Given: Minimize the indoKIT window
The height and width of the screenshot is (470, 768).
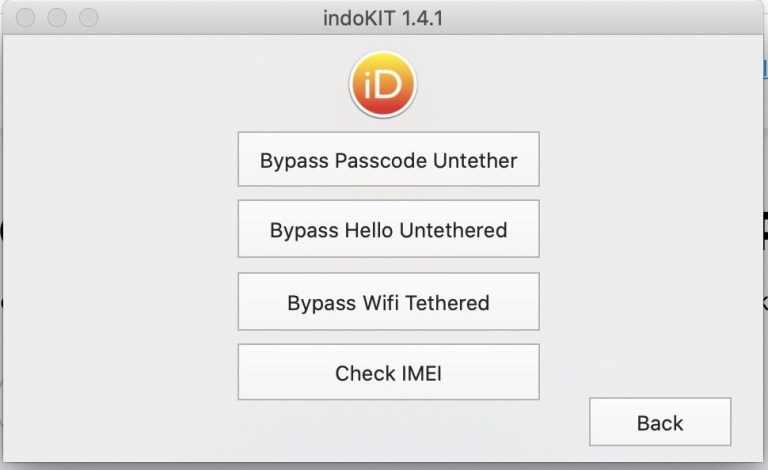Looking at the screenshot, I should [x=57, y=18].
